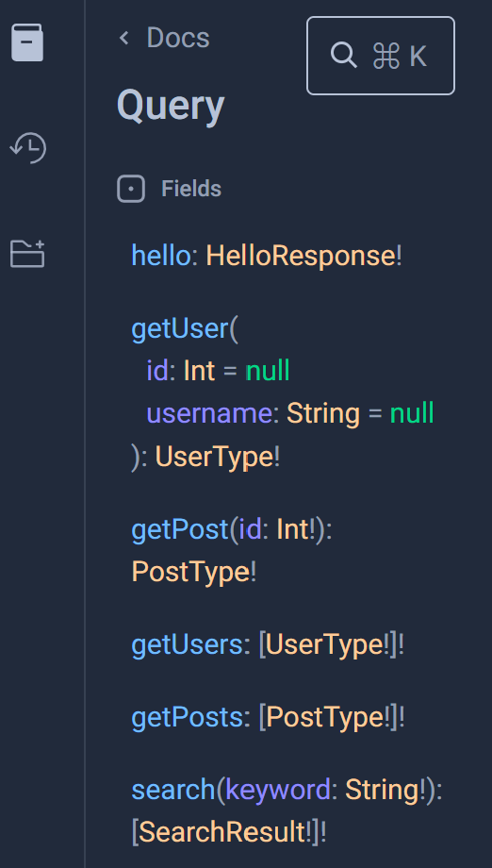Select the keyword argument of search
Image resolution: width=492 pixels, height=868 pixels.
(x=278, y=790)
